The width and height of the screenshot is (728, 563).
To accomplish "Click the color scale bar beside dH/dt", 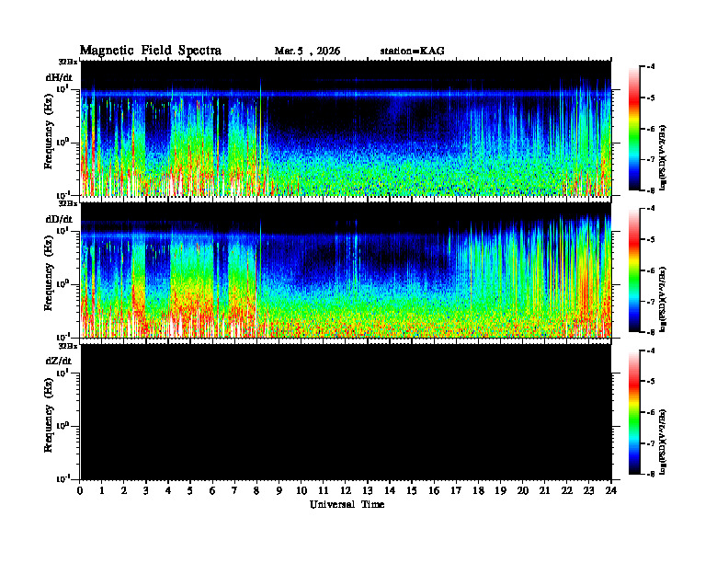I will tap(633, 129).
